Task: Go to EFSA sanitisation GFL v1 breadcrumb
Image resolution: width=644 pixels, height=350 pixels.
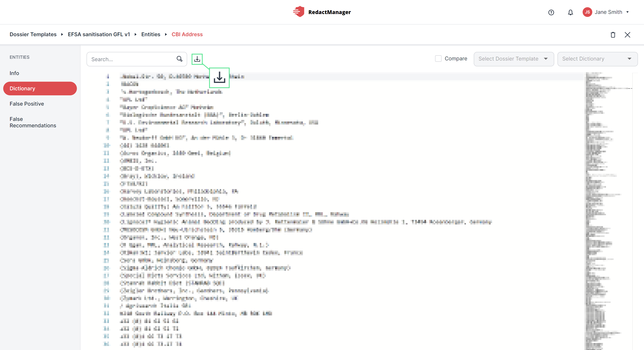Action: (x=99, y=34)
